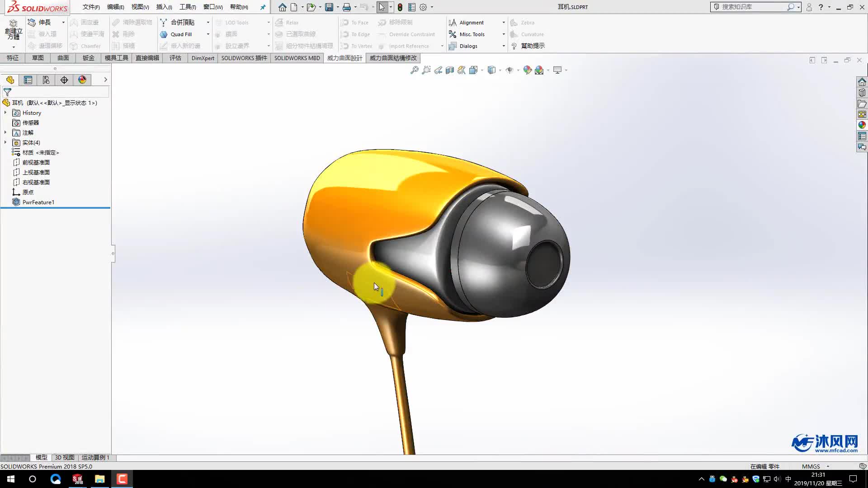The width and height of the screenshot is (868, 488).
Task: Open the DimXpertManager tab icon
Action: tap(64, 80)
